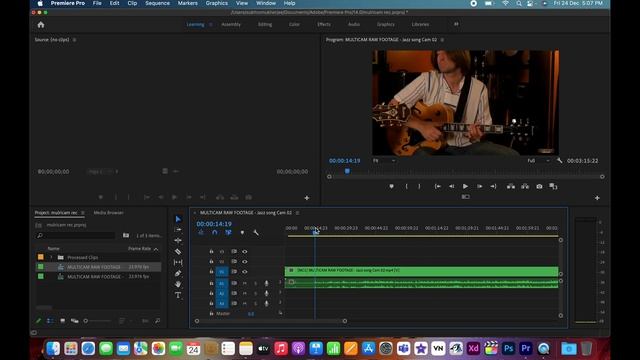Switch to Editing workspace tab
Image resolution: width=640 pixels, height=360 pixels.
pos(265,24)
